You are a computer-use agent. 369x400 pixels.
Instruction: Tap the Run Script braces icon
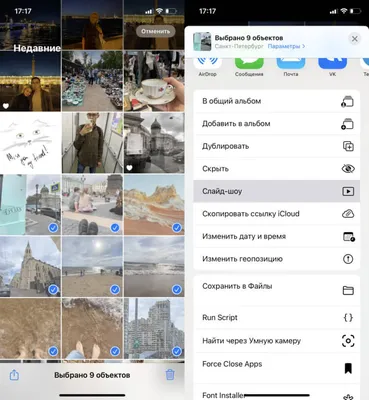[x=348, y=317]
